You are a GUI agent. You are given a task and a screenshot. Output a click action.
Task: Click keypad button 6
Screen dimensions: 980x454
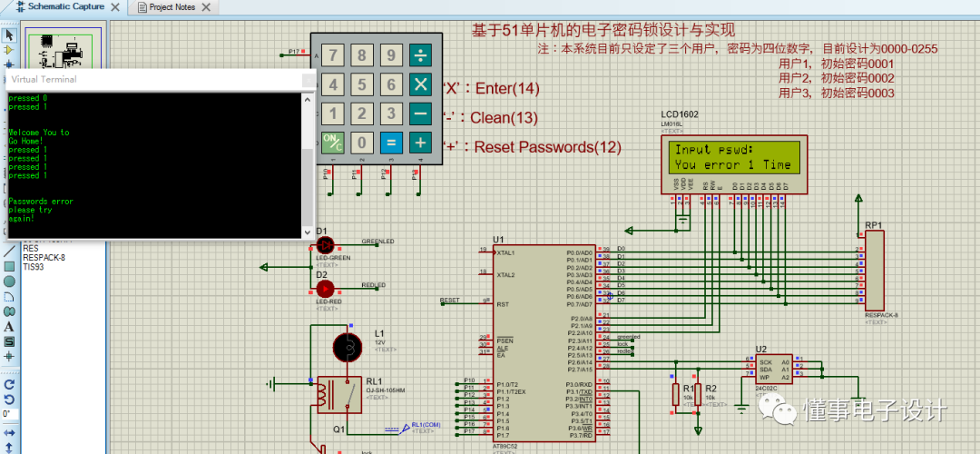(391, 84)
